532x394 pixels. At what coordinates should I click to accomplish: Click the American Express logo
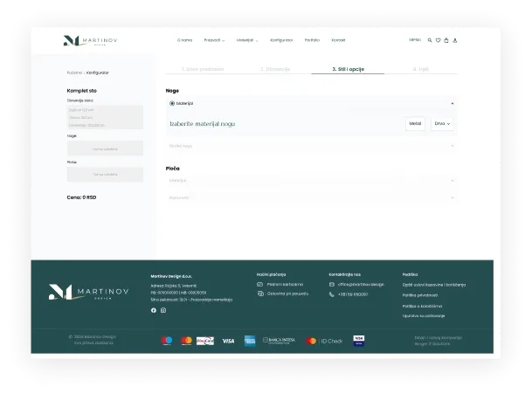click(x=250, y=341)
